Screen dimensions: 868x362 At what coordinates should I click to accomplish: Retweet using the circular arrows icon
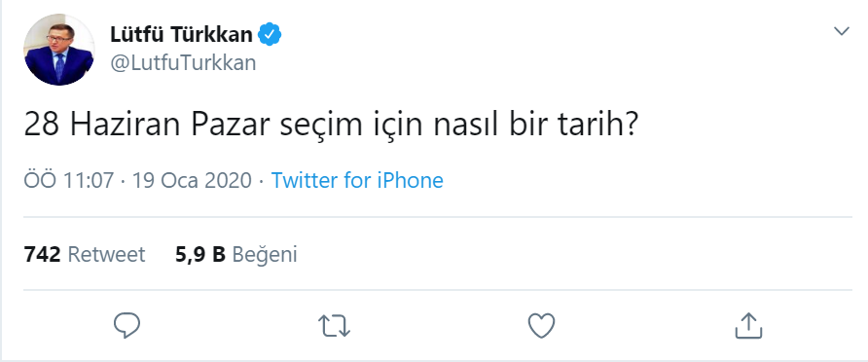coord(335,326)
